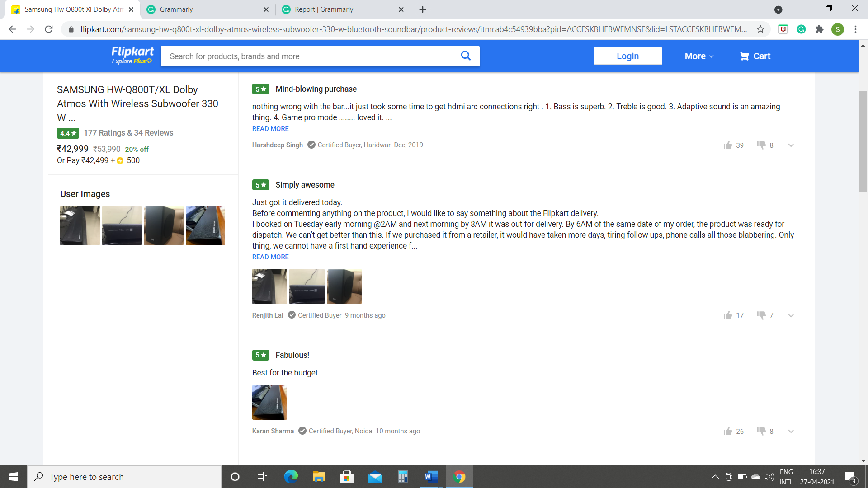
Task: Open File Explorer from the taskbar
Action: pyautogui.click(x=319, y=477)
